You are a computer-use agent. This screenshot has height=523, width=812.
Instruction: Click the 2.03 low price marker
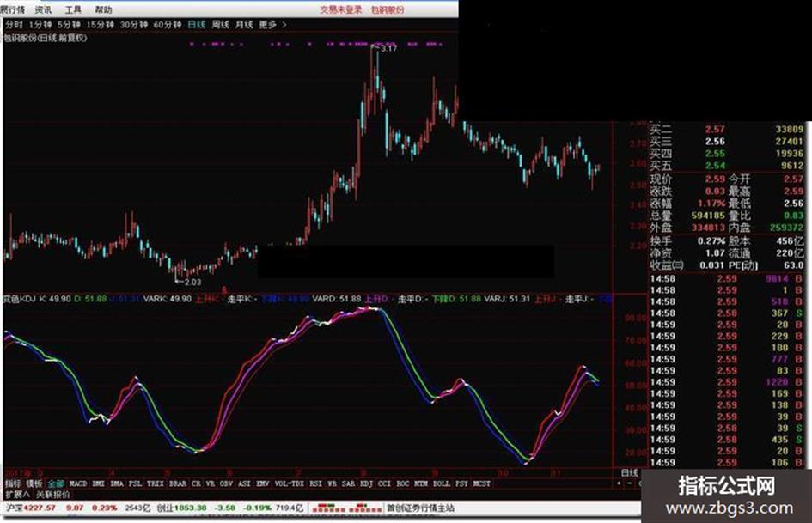(192, 282)
